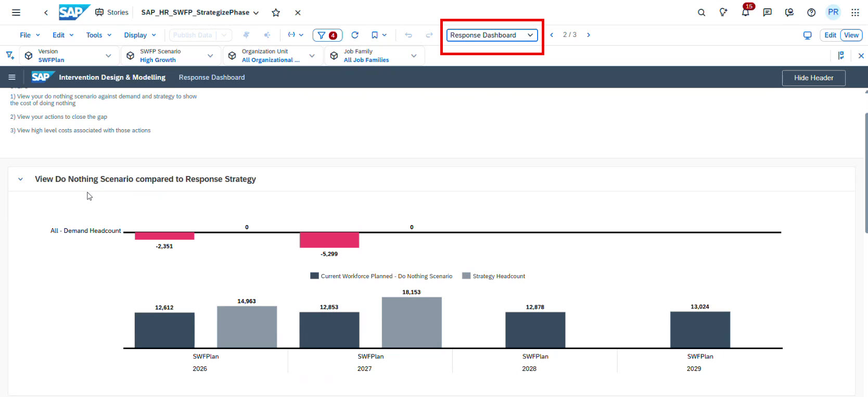The width and height of the screenshot is (868, 397).
Task: Toggle the filter bar button showing 4
Action: tap(327, 35)
